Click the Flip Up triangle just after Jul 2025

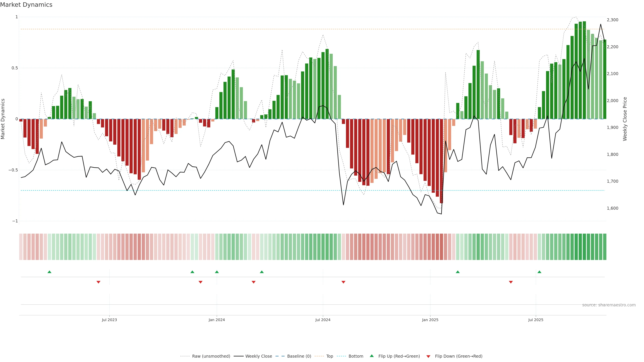539,272
